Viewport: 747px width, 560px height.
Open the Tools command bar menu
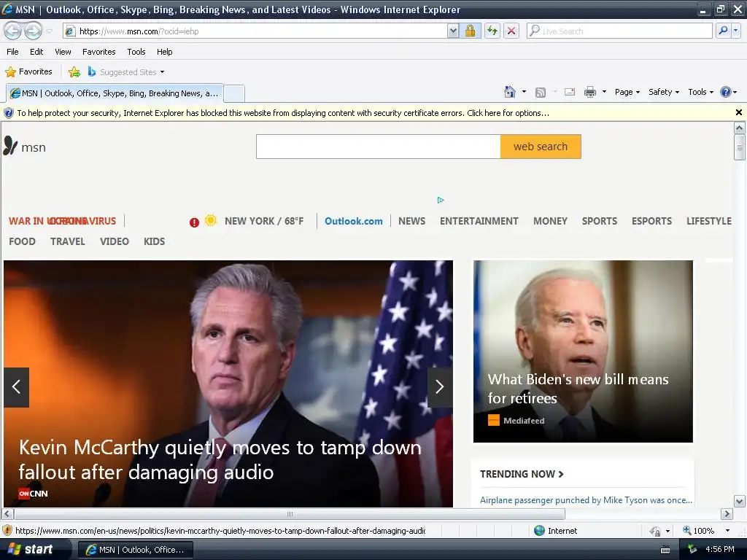[700, 92]
